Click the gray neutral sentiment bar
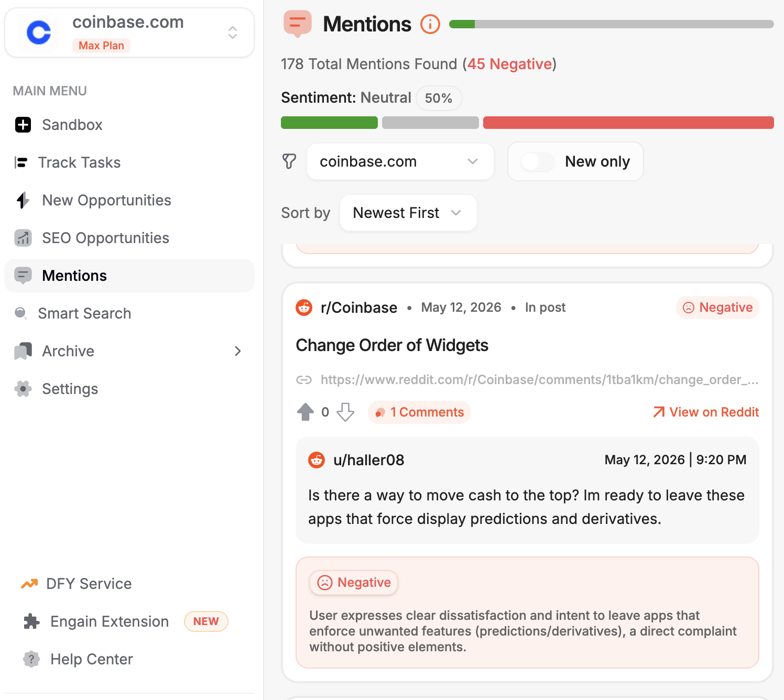This screenshot has height=700, width=784. 430,123
